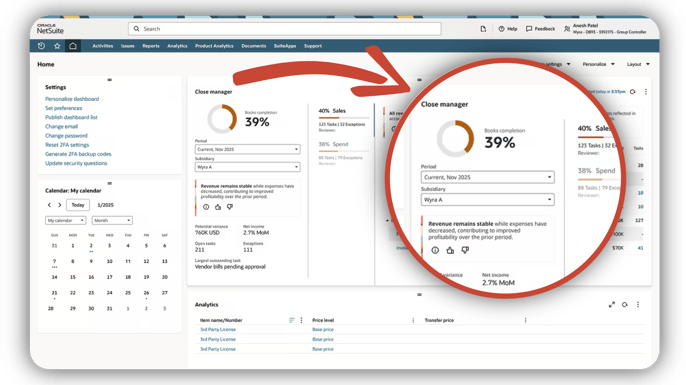Click the change-role people icon beside Anesh Patel
The height and width of the screenshot is (385, 686).
click(x=567, y=29)
